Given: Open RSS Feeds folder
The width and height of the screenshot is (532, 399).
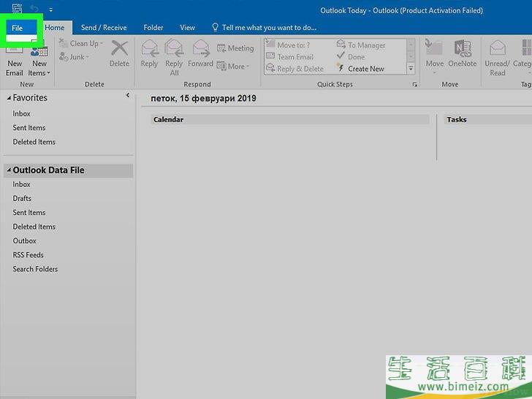Looking at the screenshot, I should [28, 255].
